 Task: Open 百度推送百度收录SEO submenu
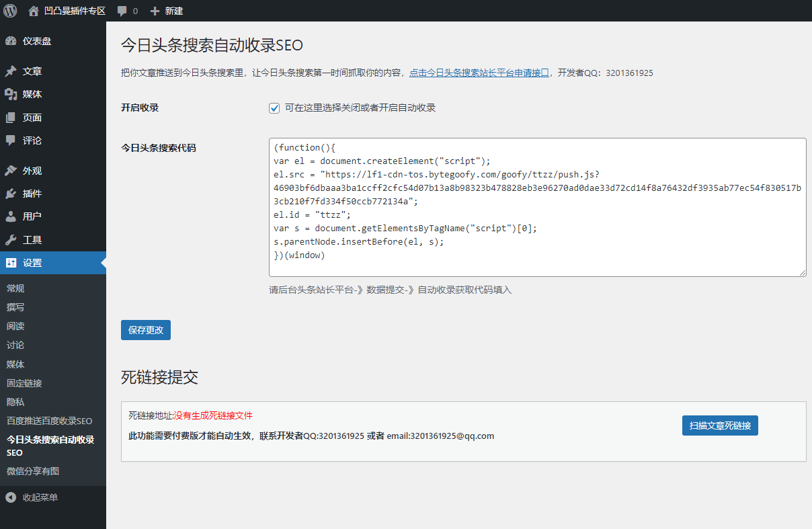pyautogui.click(x=50, y=421)
